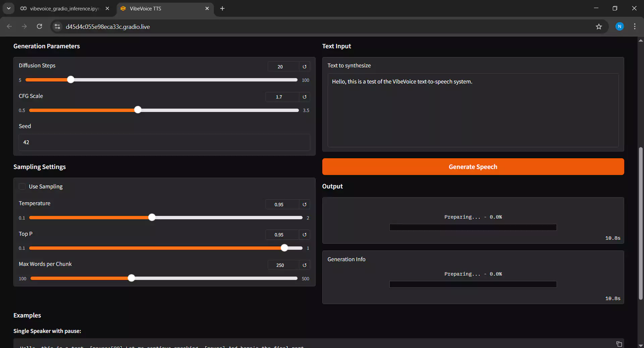Reset Temperature slider to default
Screen dimensions: 644x348
[304, 205]
